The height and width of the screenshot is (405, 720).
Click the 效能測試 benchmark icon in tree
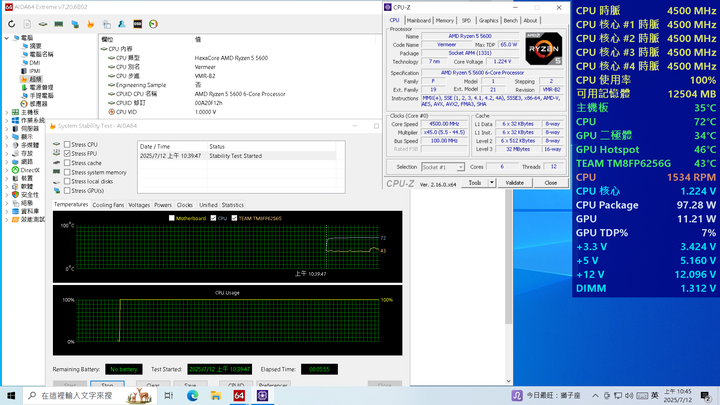tap(15, 219)
